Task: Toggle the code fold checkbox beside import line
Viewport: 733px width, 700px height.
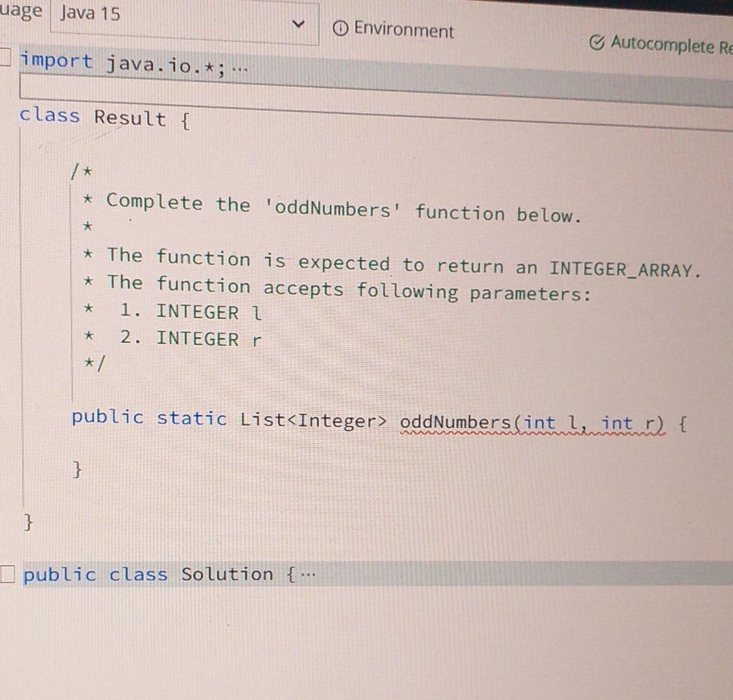Action: (x=3, y=58)
